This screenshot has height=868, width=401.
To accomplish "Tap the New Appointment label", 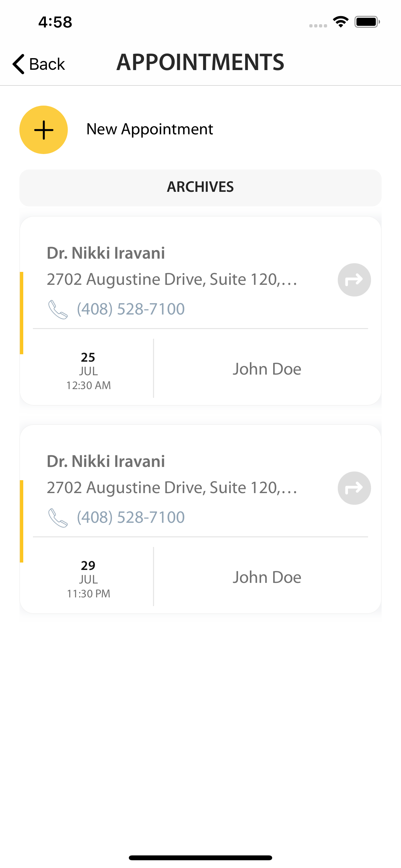I will click(x=149, y=129).
